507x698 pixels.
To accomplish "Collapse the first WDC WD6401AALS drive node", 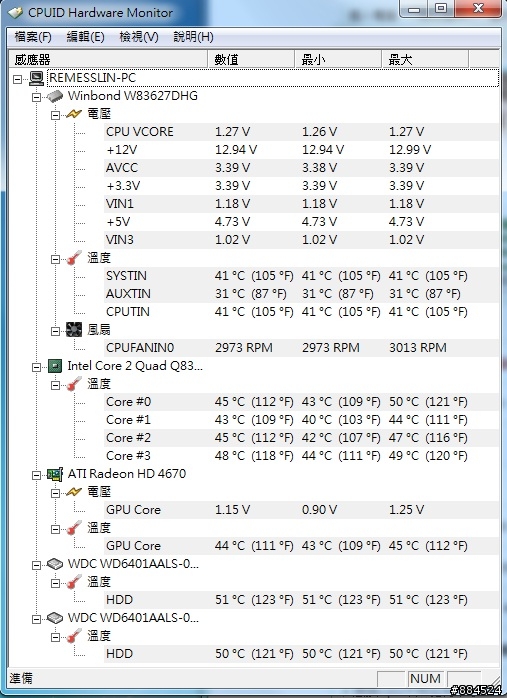I will (37, 565).
